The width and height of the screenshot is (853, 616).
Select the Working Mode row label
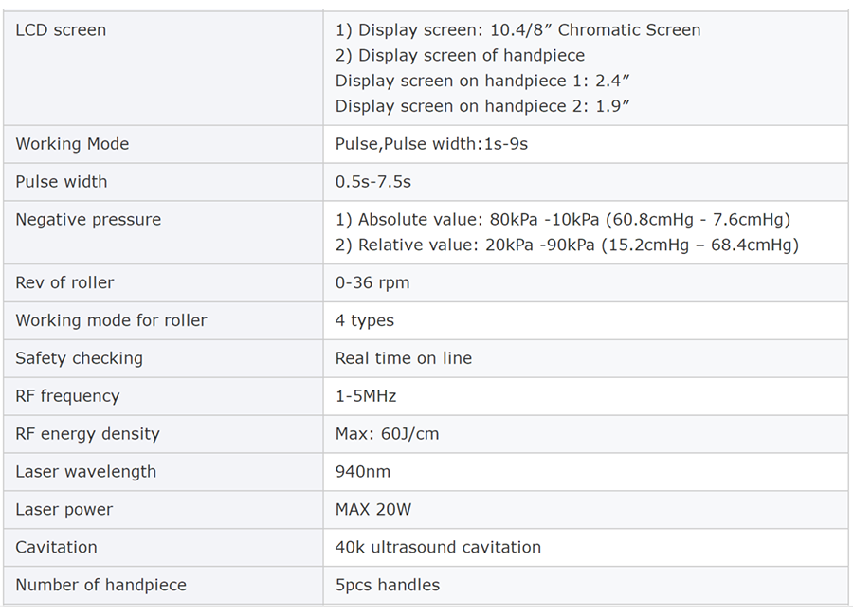coord(72,144)
